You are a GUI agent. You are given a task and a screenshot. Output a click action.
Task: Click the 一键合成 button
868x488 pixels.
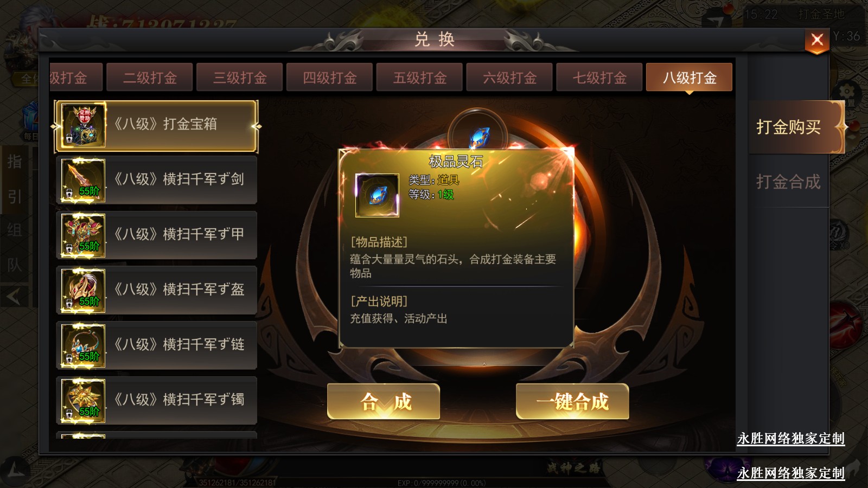572,401
